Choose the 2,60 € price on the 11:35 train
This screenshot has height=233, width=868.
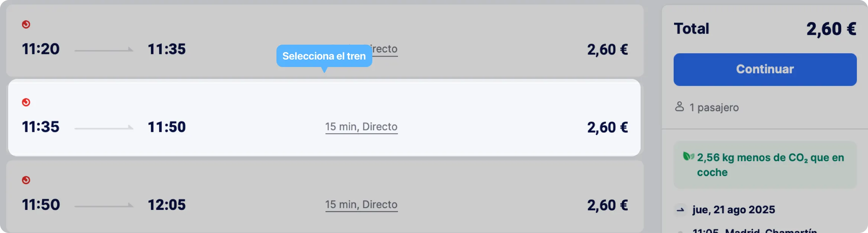[608, 128]
